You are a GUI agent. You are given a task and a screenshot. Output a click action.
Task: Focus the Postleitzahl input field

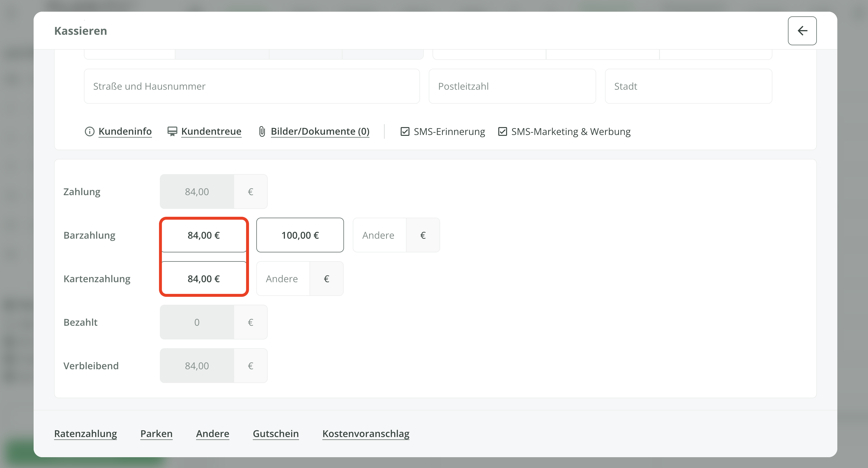click(x=512, y=86)
